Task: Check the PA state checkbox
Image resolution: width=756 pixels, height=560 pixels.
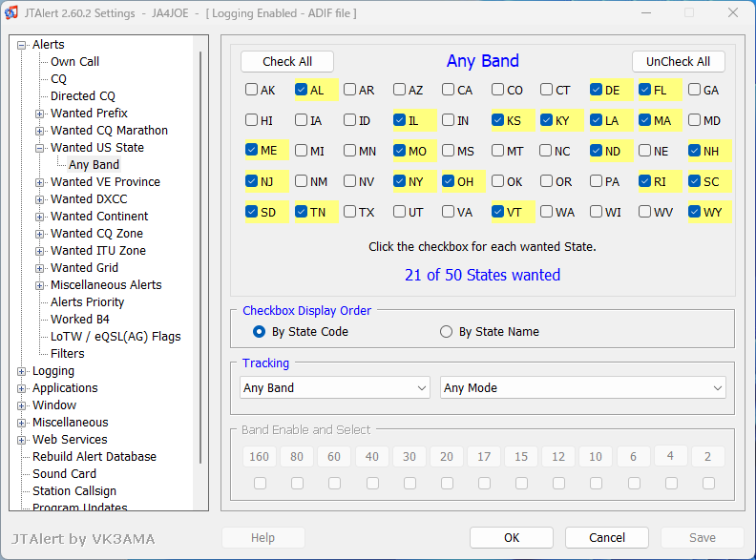Action: click(596, 181)
